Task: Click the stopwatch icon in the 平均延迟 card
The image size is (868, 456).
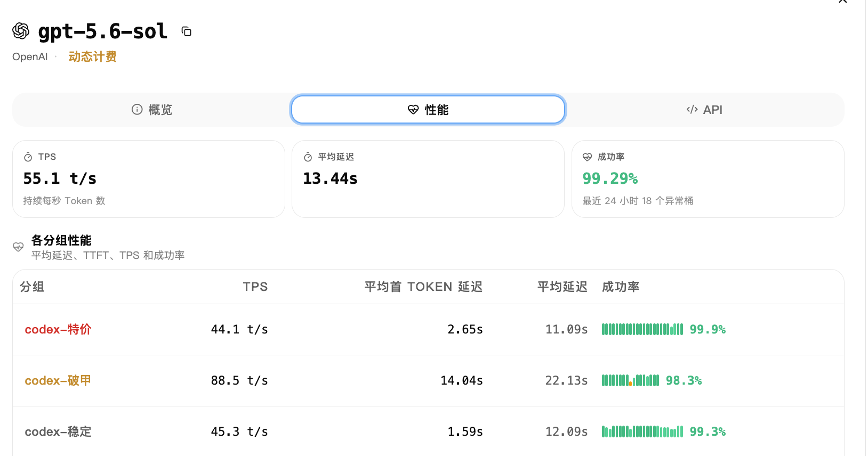Action: pos(308,157)
